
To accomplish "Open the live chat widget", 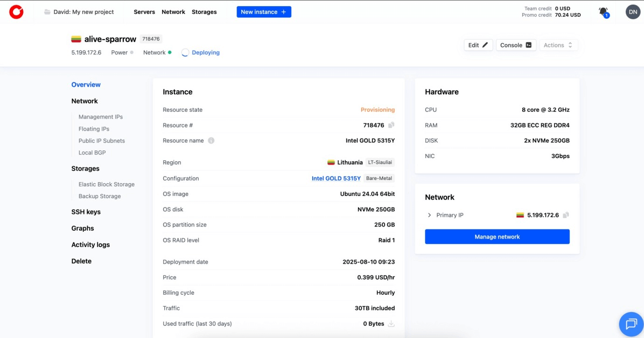I will coord(631,324).
